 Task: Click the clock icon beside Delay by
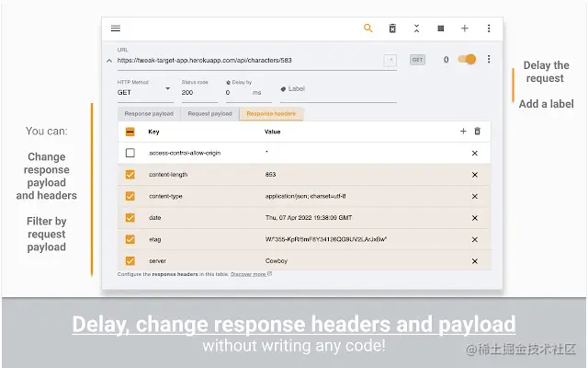tap(229, 82)
